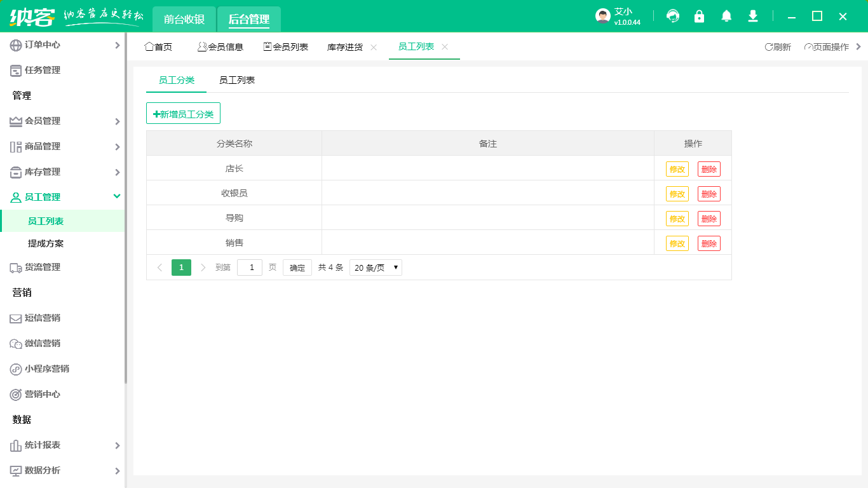Click the download arrow icon
Screen dimensions: 868x488
753,17
